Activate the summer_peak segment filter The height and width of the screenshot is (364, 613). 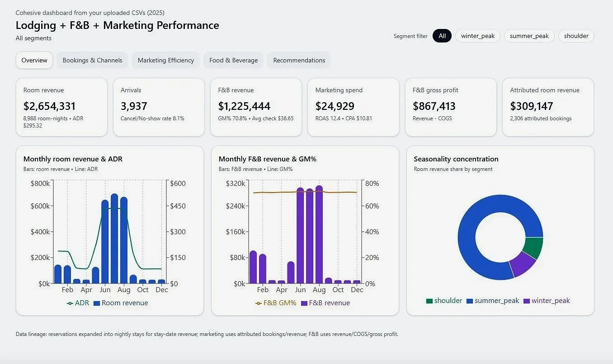[529, 36]
